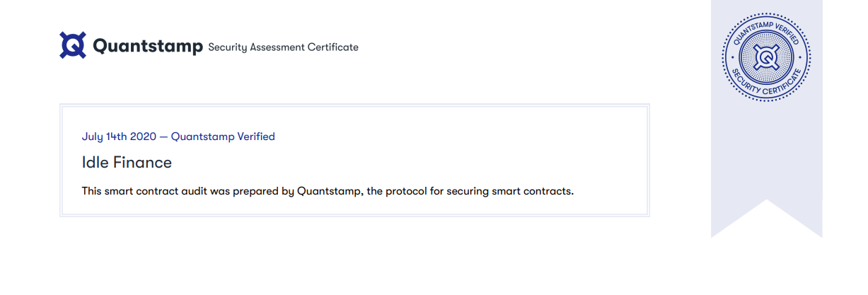
Task: Click the Quantstamp Verified circular seal
Action: click(766, 58)
